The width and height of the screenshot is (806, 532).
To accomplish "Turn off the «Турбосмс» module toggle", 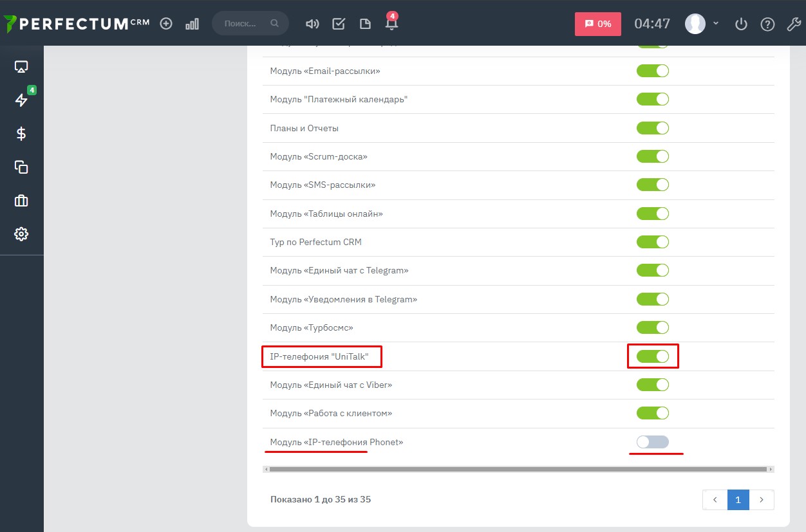I will [x=652, y=327].
